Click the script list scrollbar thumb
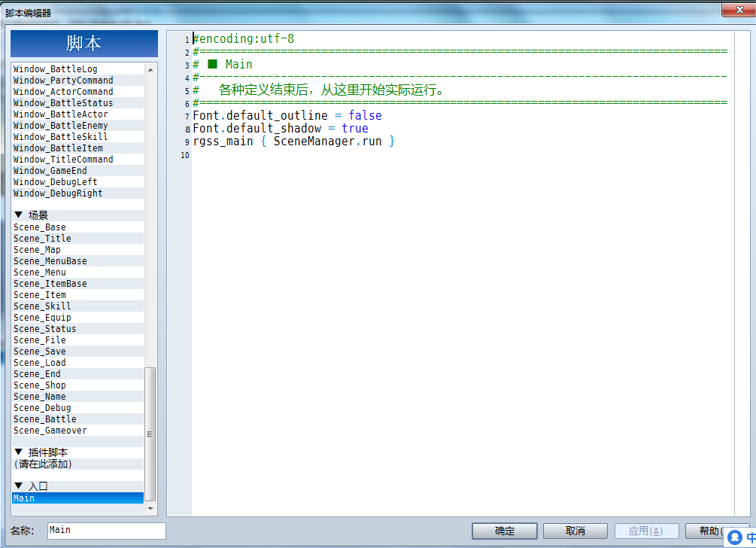756x548 pixels. 150,434
